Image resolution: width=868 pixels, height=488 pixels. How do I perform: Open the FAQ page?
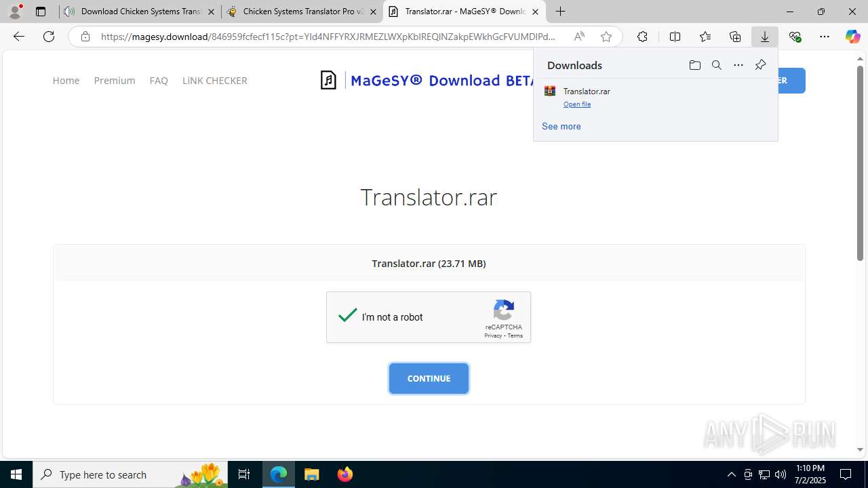[x=159, y=80]
